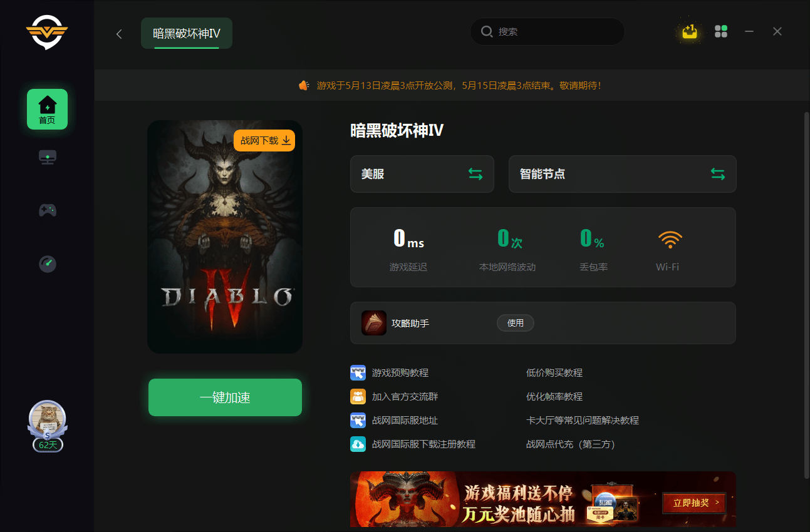Click the 搜索 search input field
Image resolution: width=810 pixels, height=532 pixels.
click(548, 31)
